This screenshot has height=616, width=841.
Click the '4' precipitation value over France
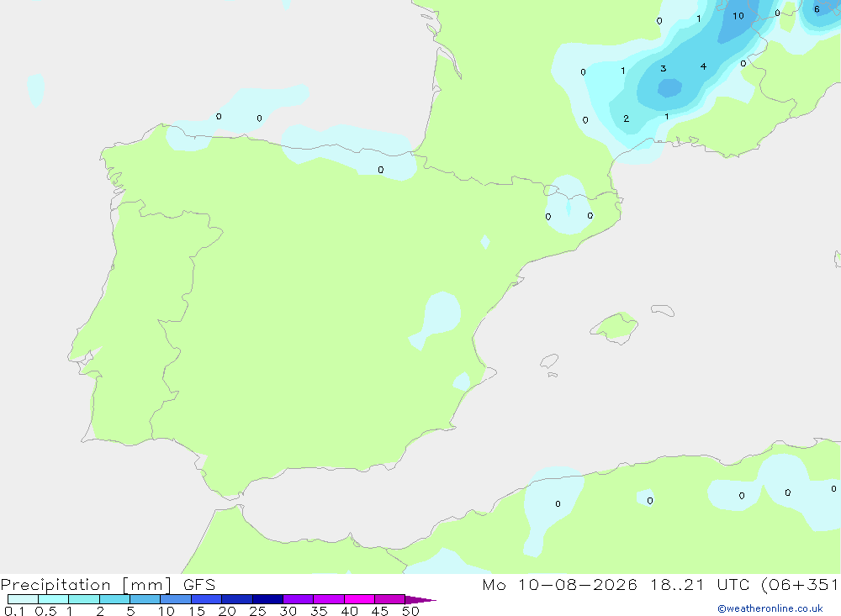pyautogui.click(x=703, y=66)
